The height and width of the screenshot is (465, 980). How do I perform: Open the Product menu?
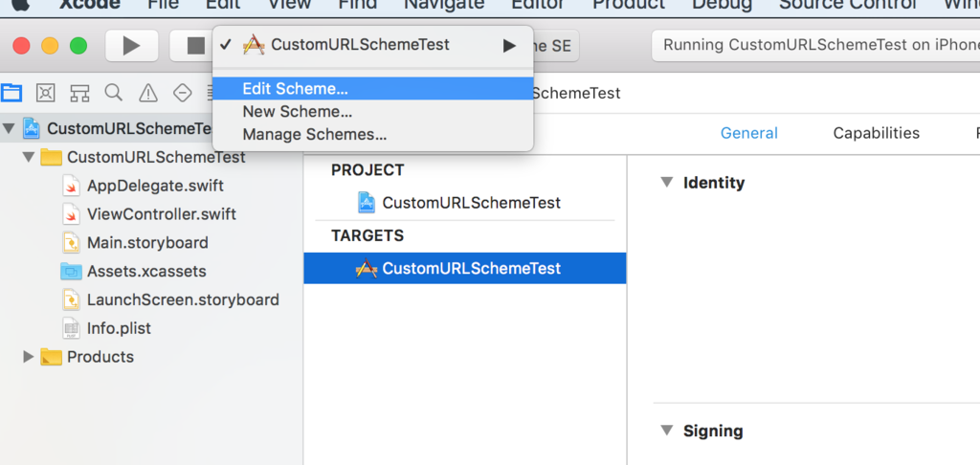[629, 5]
